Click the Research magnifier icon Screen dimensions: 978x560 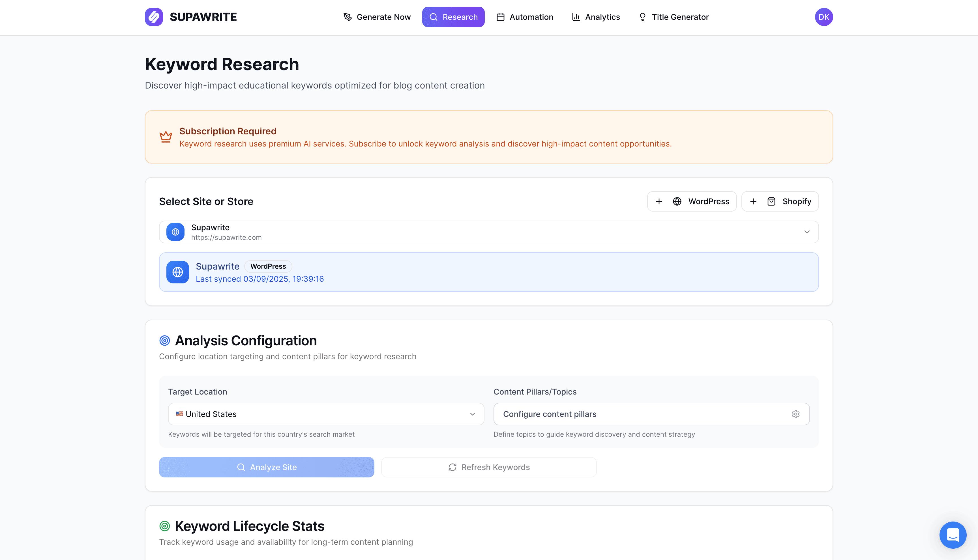point(434,16)
